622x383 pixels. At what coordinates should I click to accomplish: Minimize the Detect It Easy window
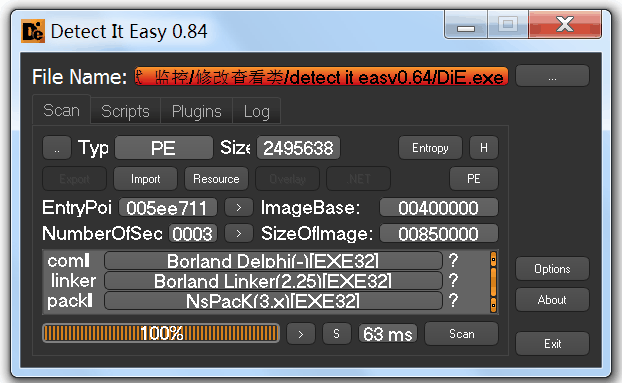coord(466,25)
